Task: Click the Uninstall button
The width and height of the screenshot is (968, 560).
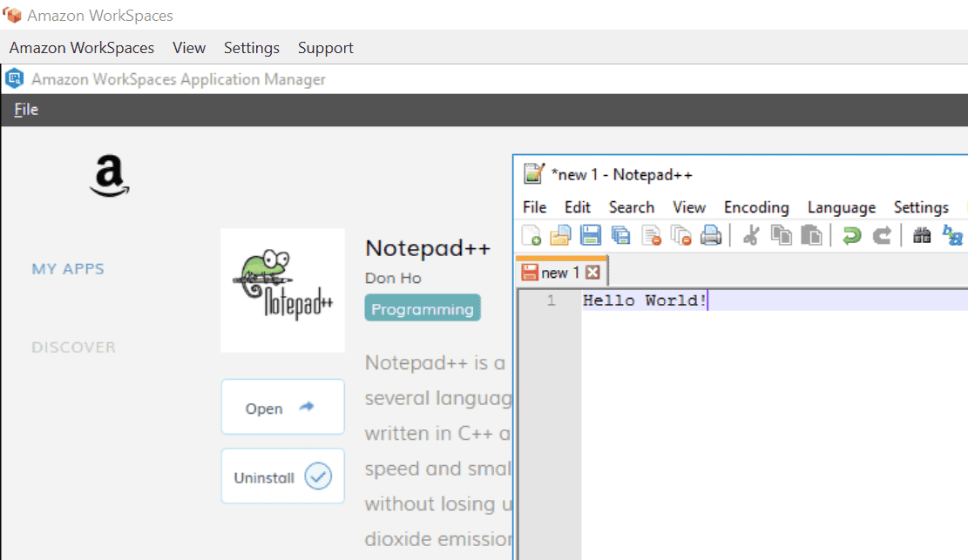Action: [282, 477]
